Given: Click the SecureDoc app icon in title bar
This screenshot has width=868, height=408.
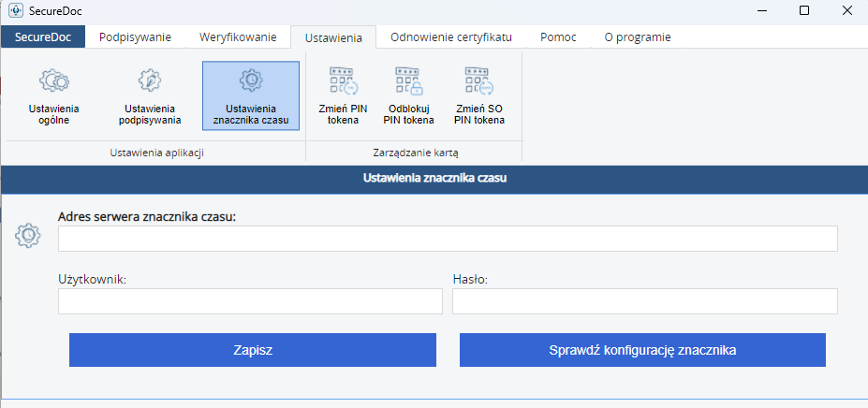Looking at the screenshot, I should (15, 10).
